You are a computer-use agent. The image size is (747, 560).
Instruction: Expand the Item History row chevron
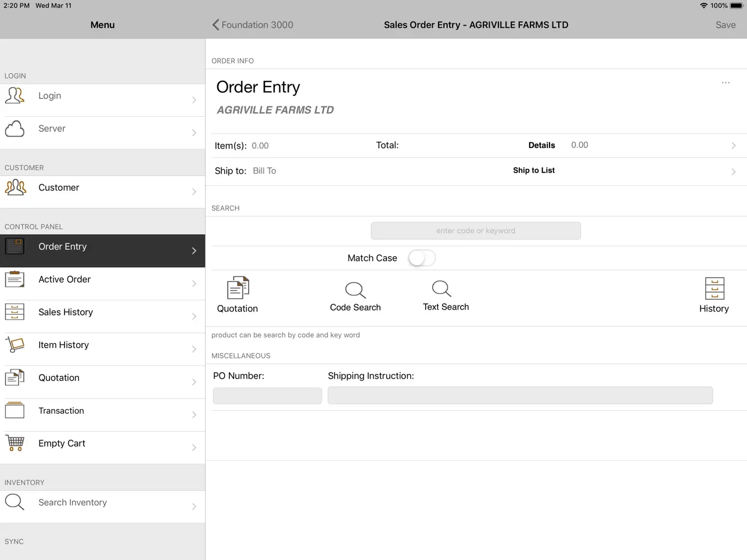coord(194,349)
